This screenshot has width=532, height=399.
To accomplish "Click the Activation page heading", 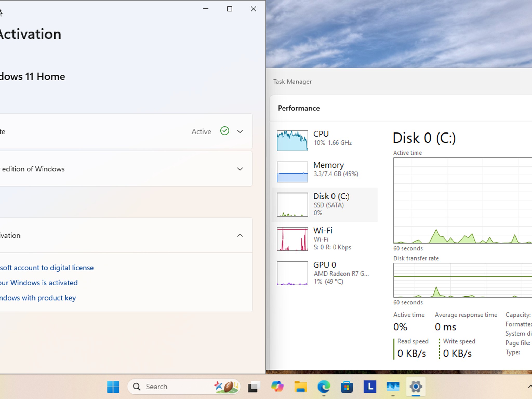I will point(31,34).
